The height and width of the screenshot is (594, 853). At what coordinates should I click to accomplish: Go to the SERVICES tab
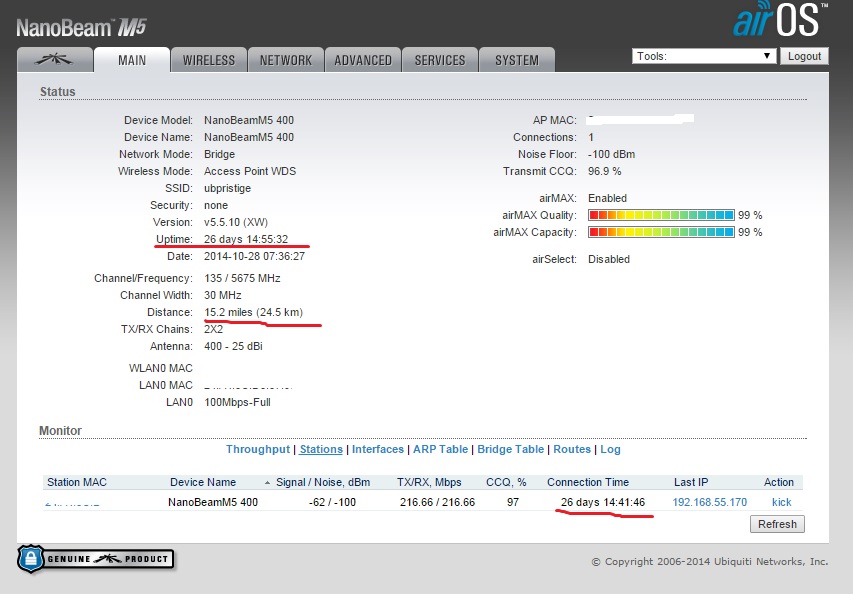point(440,60)
